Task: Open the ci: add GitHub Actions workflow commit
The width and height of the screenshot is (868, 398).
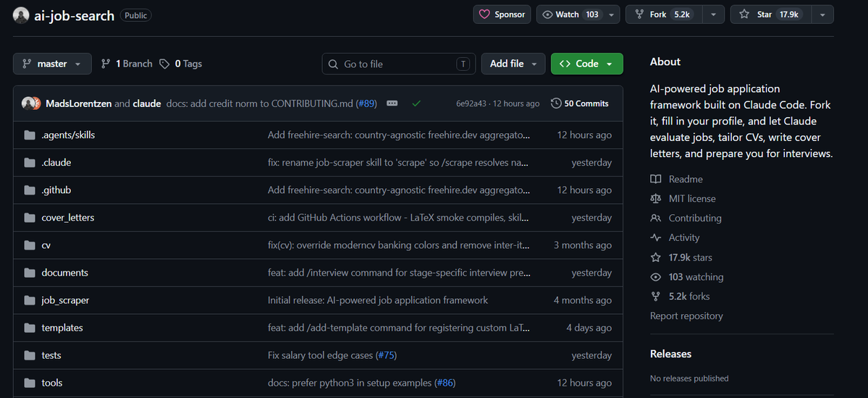Action: [399, 218]
